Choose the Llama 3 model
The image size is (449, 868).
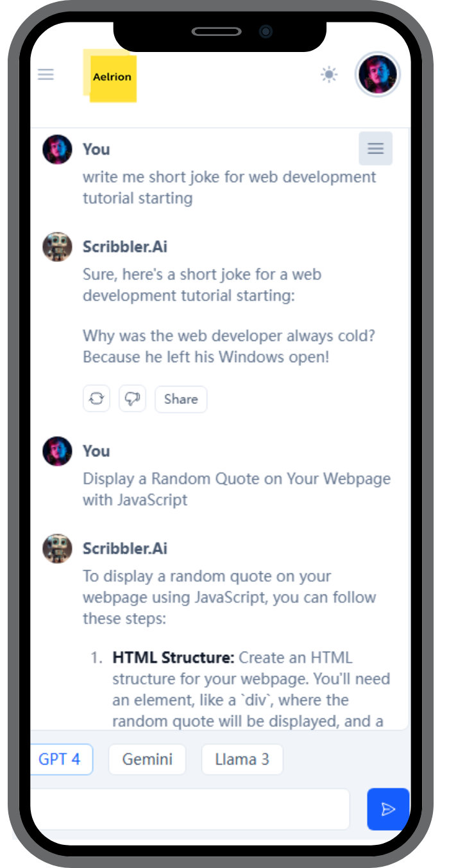pyautogui.click(x=242, y=759)
